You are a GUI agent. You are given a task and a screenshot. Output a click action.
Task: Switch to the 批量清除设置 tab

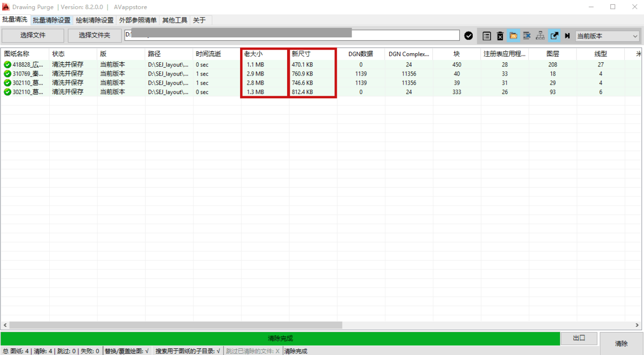coord(51,20)
